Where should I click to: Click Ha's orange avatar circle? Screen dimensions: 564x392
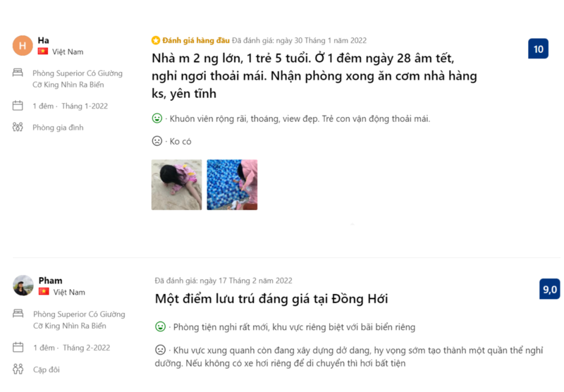point(23,46)
